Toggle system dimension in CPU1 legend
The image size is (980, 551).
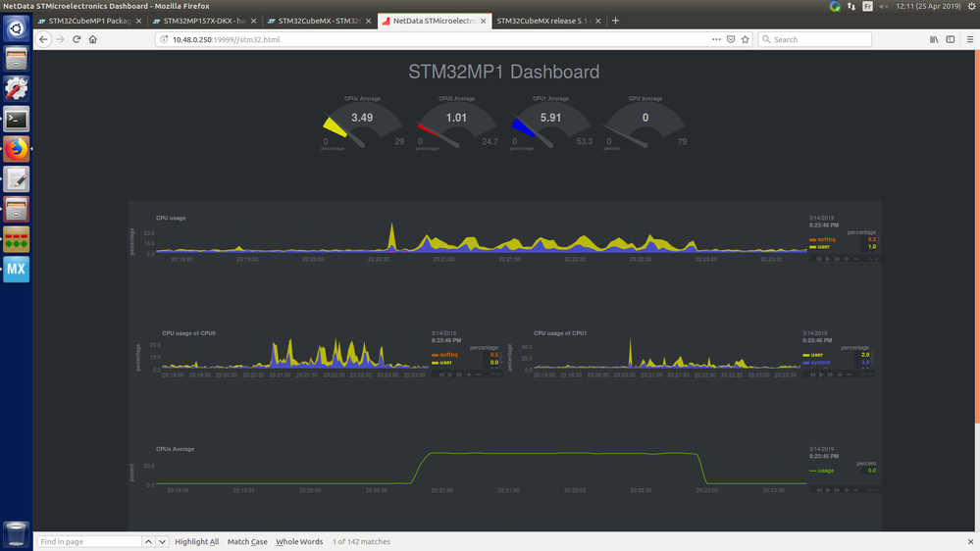[x=817, y=363]
